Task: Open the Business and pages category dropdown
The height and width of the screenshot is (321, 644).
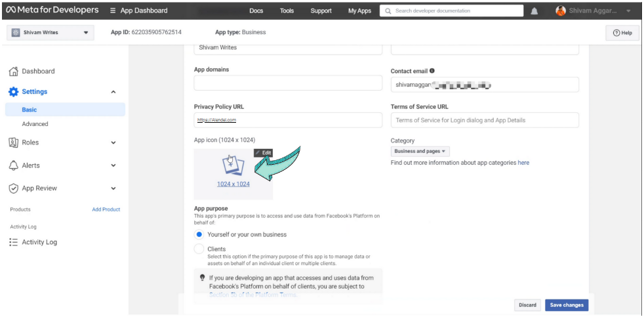Action: (420, 152)
